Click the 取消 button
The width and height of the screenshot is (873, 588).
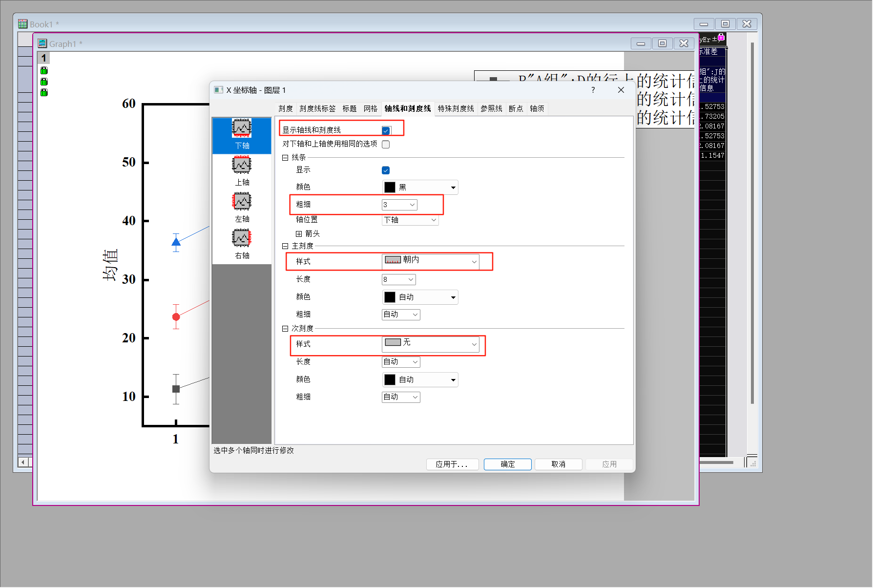559,464
